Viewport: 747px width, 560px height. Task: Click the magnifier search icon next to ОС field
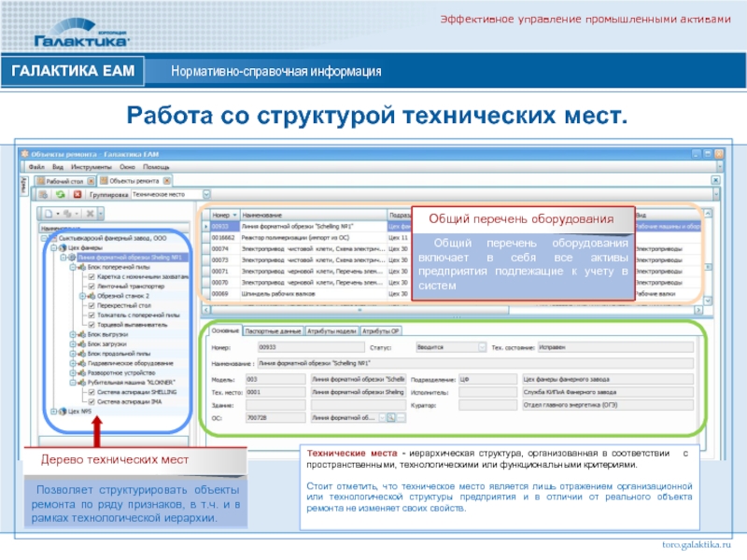pyautogui.click(x=390, y=417)
